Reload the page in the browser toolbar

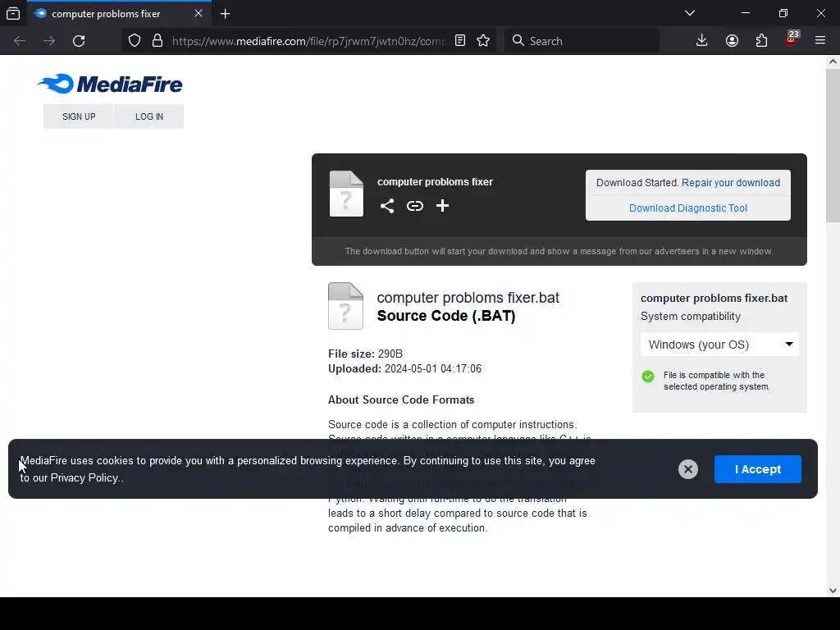pos(79,41)
